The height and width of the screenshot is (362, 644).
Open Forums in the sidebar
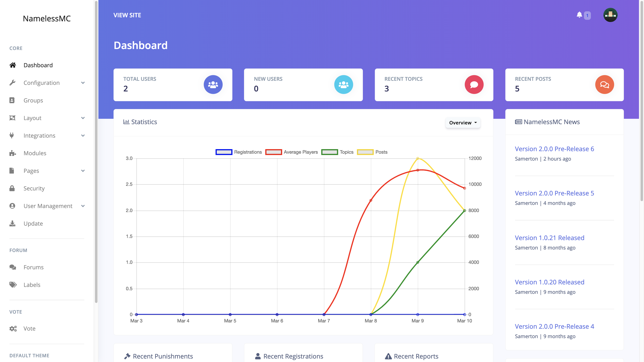(x=33, y=267)
